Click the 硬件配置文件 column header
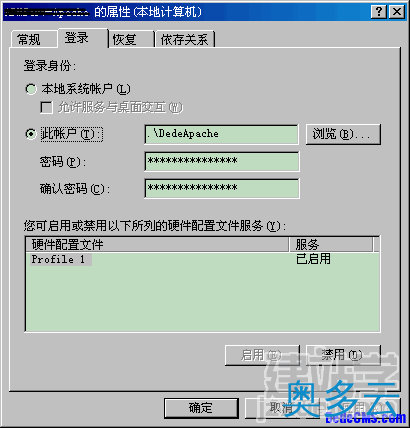The width and height of the screenshot is (410, 428). pos(157,245)
